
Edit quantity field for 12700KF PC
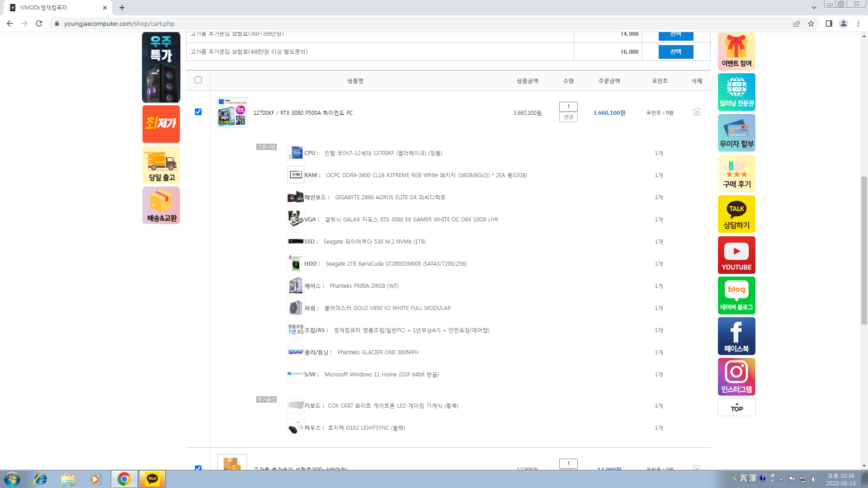[x=568, y=107]
